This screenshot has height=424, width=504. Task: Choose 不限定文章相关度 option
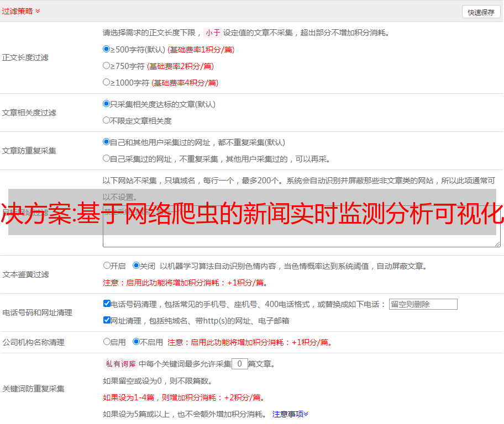pos(107,120)
